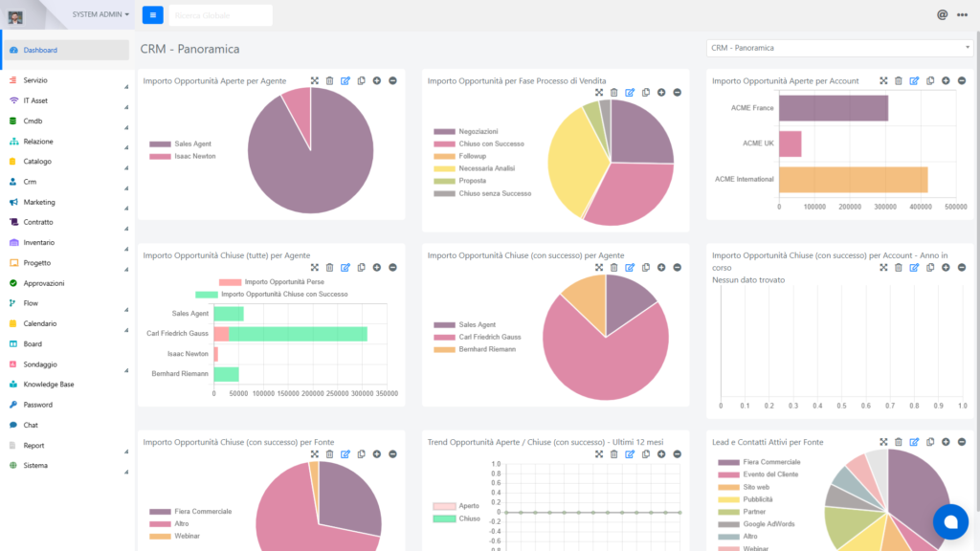Click the ACME International orange bar

pos(853,179)
